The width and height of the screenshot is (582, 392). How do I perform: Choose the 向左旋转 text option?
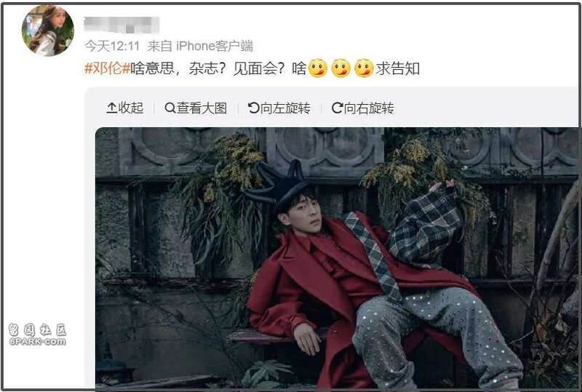(285, 108)
